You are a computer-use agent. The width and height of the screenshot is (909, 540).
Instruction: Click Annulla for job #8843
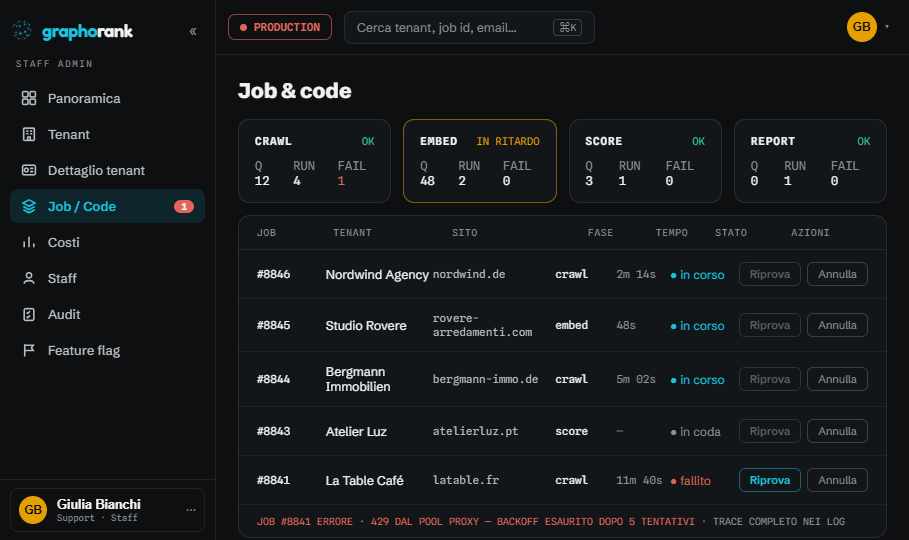coord(837,432)
